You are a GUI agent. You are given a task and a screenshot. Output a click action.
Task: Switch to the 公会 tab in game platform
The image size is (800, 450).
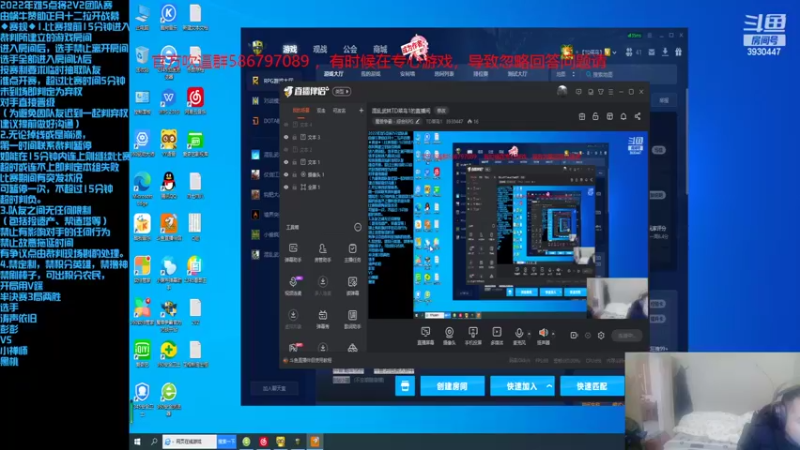pyautogui.click(x=350, y=49)
